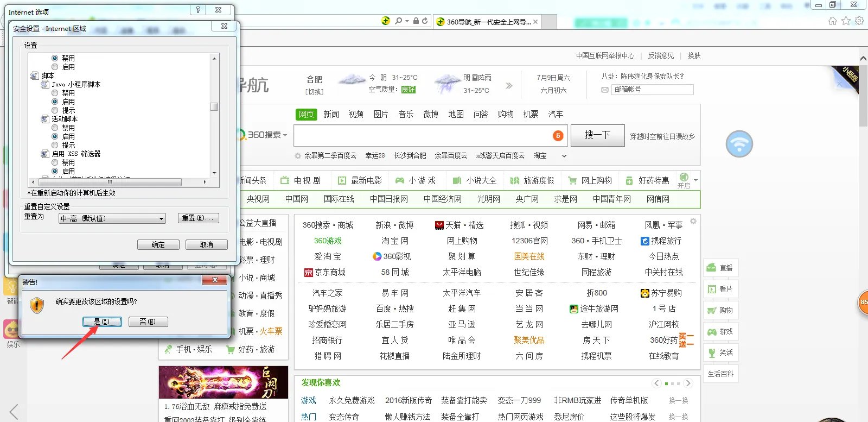The width and height of the screenshot is (868, 422).
Task: Select 提示 under 活动脚本
Action: (x=55, y=145)
